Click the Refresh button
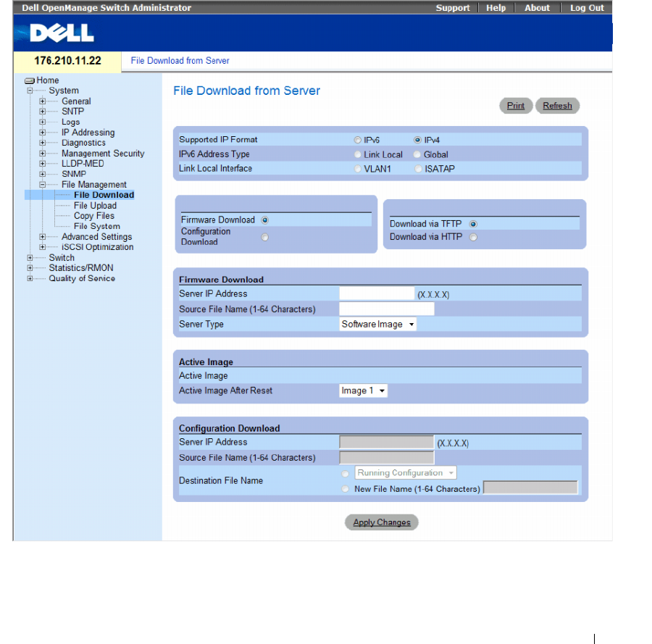Viewport: 652px width, 644px height. [x=557, y=106]
